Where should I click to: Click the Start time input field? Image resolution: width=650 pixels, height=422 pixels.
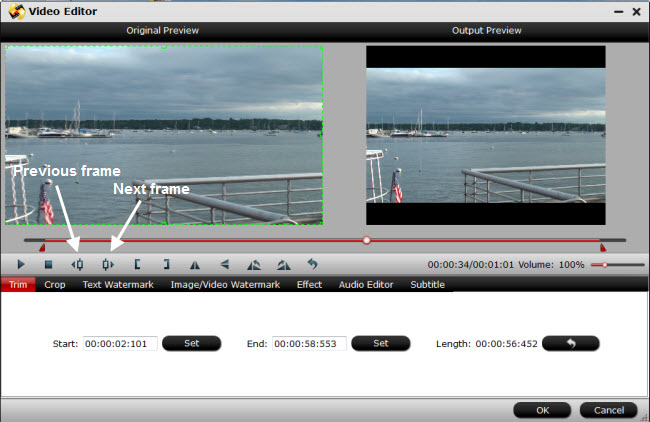pos(120,344)
